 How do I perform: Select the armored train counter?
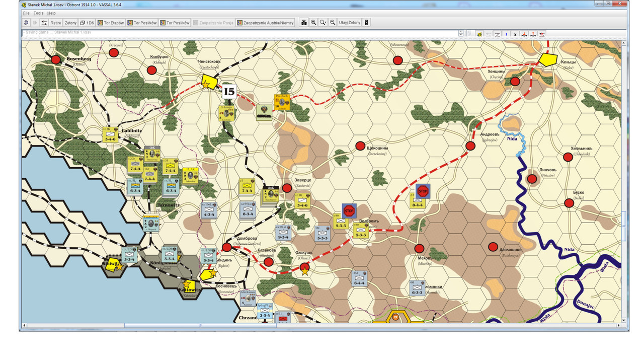(x=264, y=112)
